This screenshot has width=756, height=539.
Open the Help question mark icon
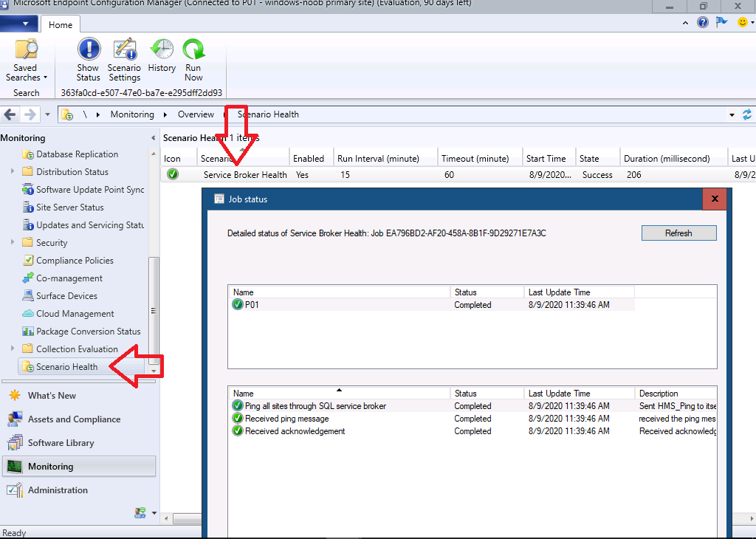[x=703, y=22]
